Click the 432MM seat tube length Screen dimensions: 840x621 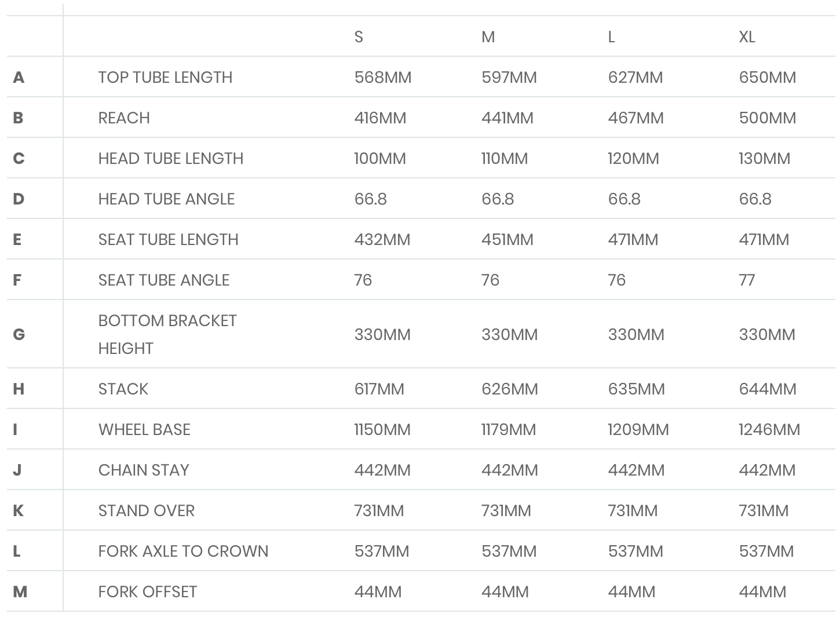click(x=382, y=240)
